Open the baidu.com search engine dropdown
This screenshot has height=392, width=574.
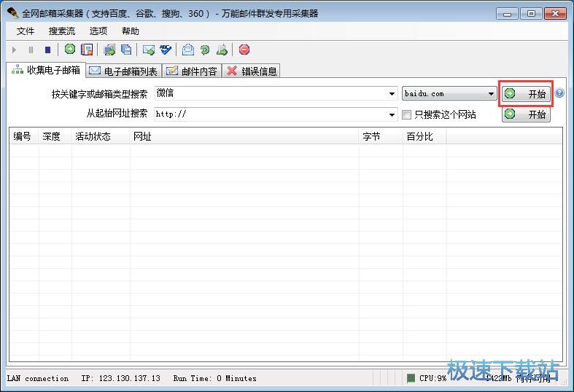click(449, 93)
